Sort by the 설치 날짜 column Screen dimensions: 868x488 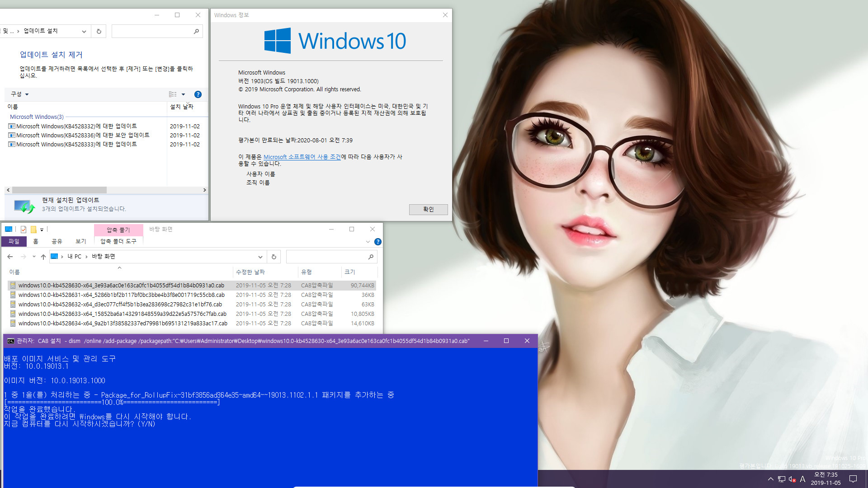pos(181,107)
